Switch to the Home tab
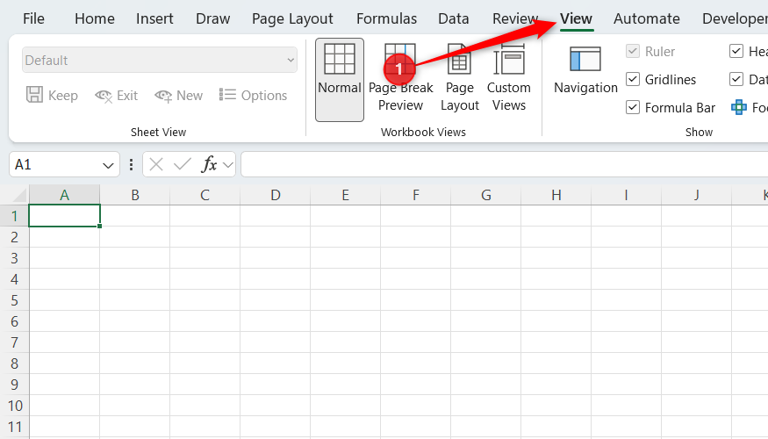The height and width of the screenshot is (439, 768). coord(95,19)
